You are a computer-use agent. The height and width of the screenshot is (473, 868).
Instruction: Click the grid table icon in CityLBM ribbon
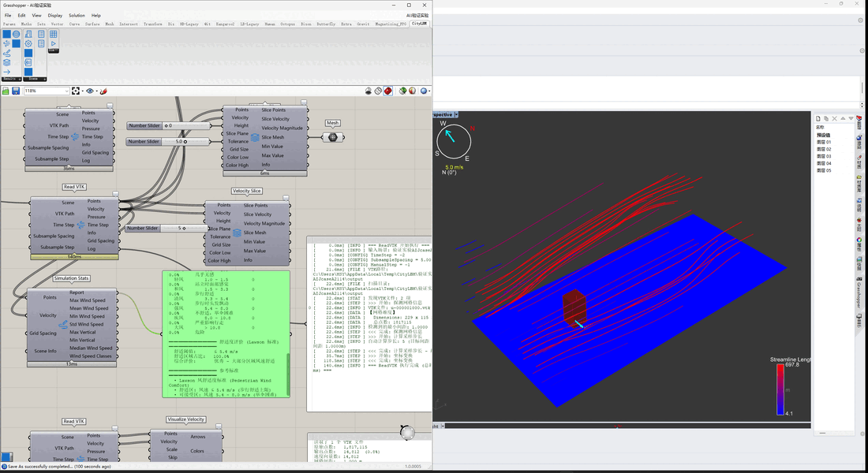53,35
